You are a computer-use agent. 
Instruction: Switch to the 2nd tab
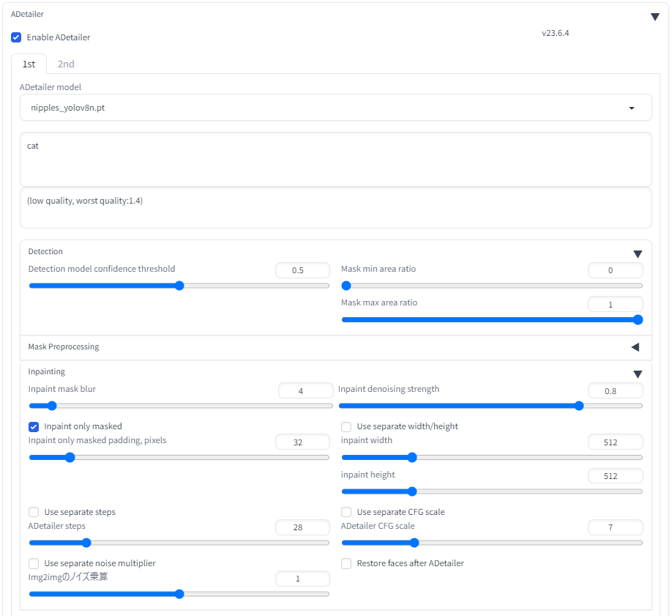click(66, 64)
